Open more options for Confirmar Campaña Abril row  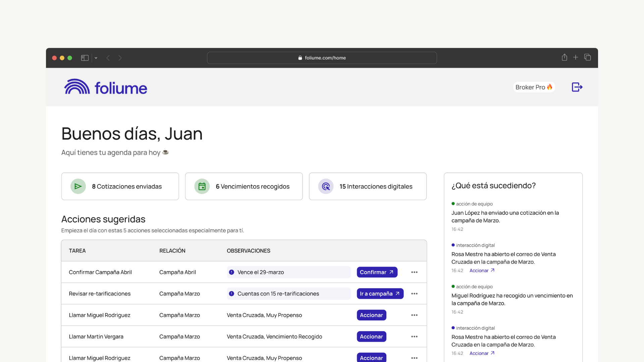414,272
